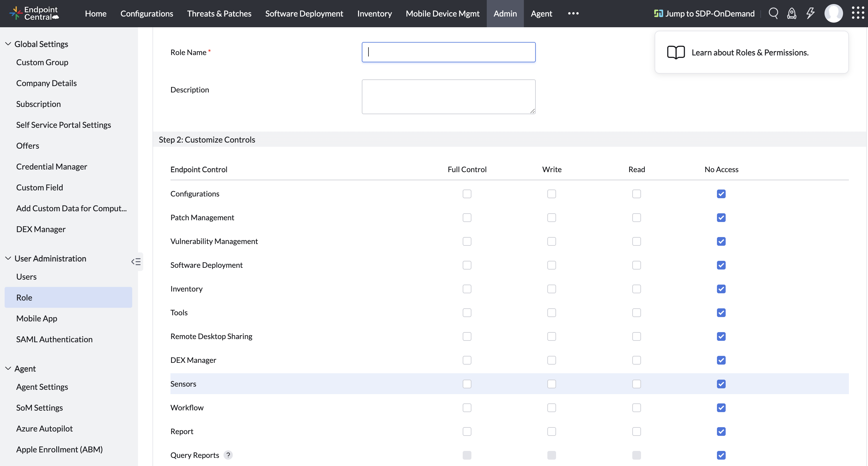Collapse the Agent section
The image size is (868, 466).
tap(8, 368)
